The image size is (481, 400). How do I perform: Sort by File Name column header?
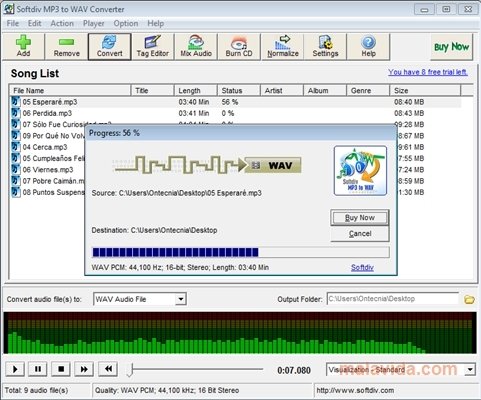(x=70, y=90)
